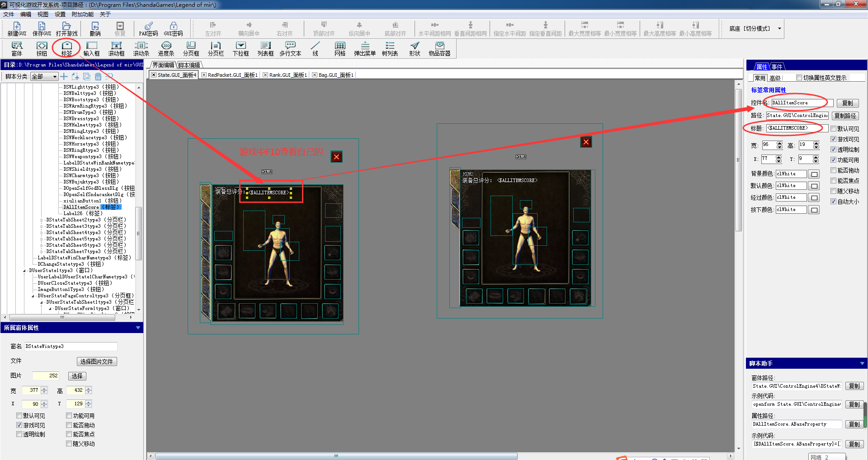Open the 脚本分类 全部 dropdown

click(44, 76)
